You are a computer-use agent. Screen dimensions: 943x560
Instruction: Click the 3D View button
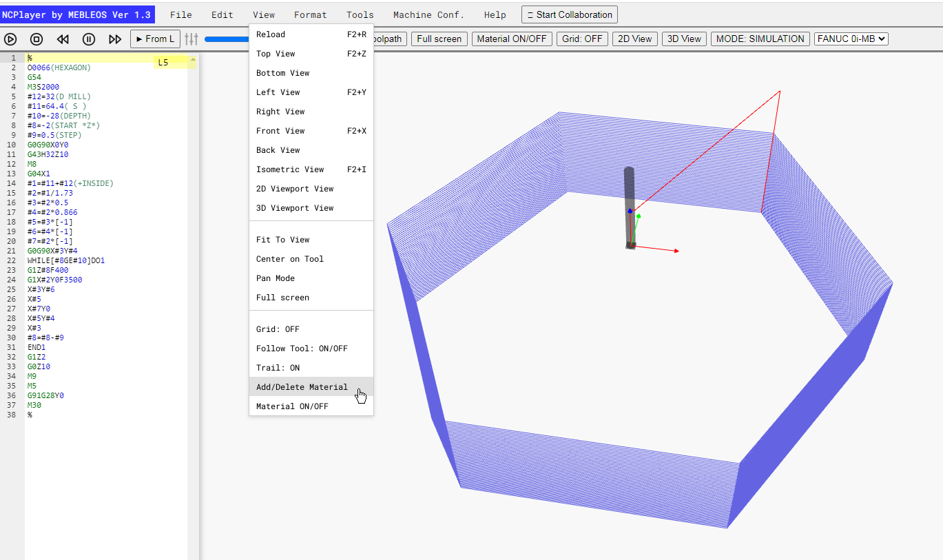pos(684,39)
